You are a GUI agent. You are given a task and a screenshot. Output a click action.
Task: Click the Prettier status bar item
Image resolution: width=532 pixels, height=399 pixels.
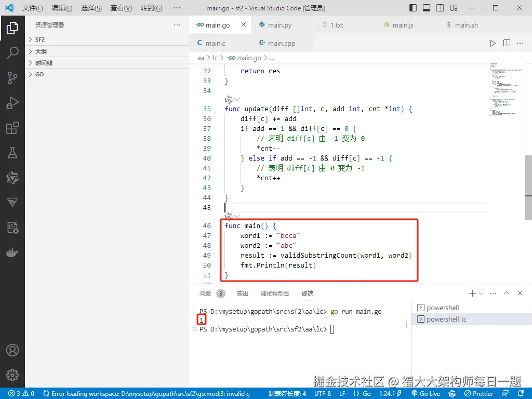pyautogui.click(x=478, y=394)
